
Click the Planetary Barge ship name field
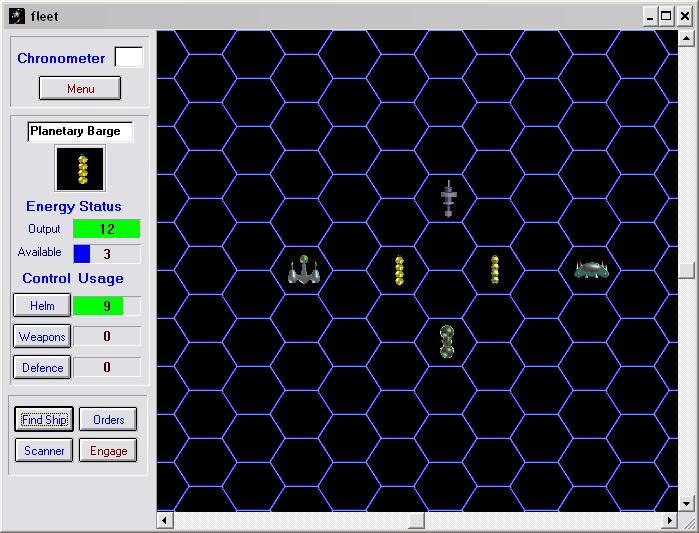80,131
